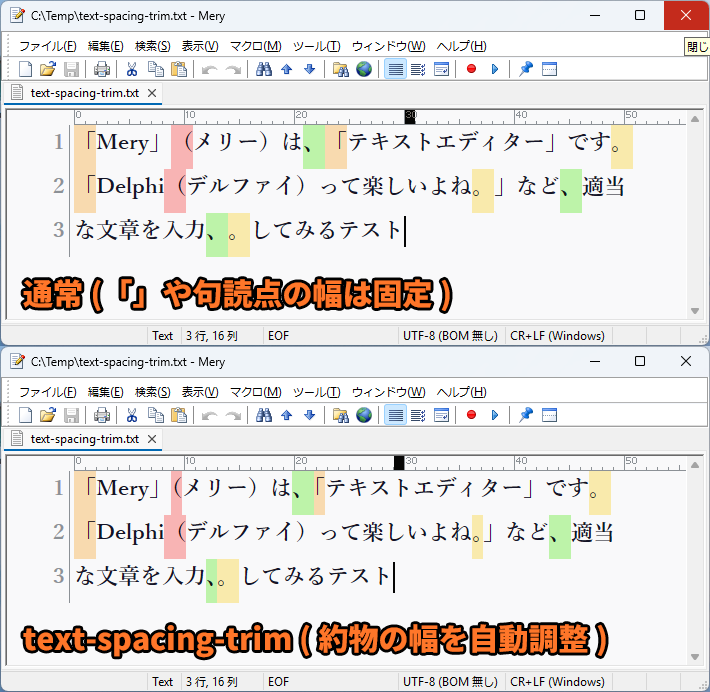This screenshot has width=710, height=692.
Task: Toggle pin always-on-top icon in bottom window
Action: pos(526,415)
